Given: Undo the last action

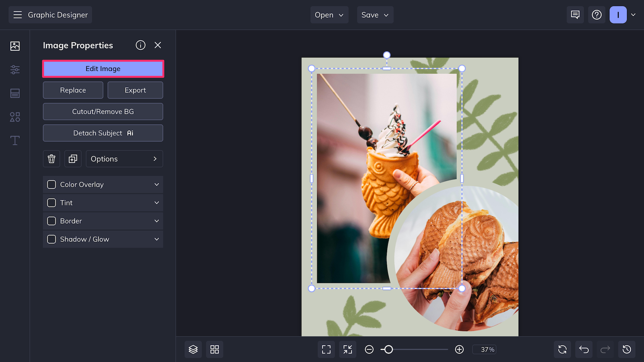Looking at the screenshot, I should [x=584, y=349].
